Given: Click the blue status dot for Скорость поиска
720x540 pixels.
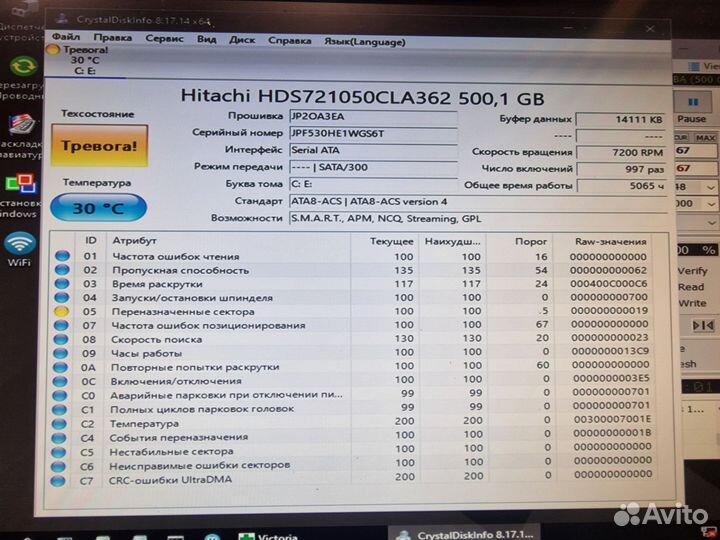Looking at the screenshot, I should pyautogui.click(x=61, y=339).
